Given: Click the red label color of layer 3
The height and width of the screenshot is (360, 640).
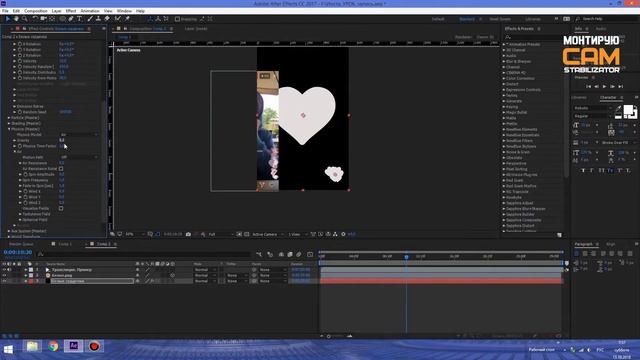Looking at the screenshot, I should [x=31, y=281].
